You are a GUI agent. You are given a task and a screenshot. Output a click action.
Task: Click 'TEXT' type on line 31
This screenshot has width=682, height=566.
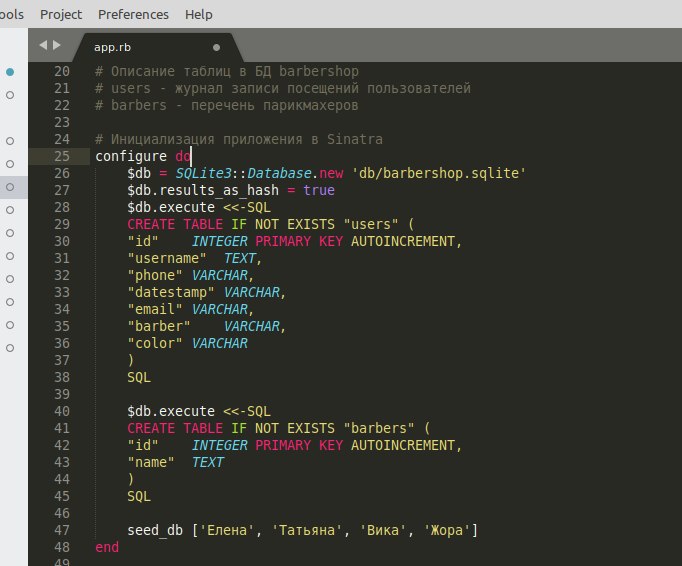239,258
